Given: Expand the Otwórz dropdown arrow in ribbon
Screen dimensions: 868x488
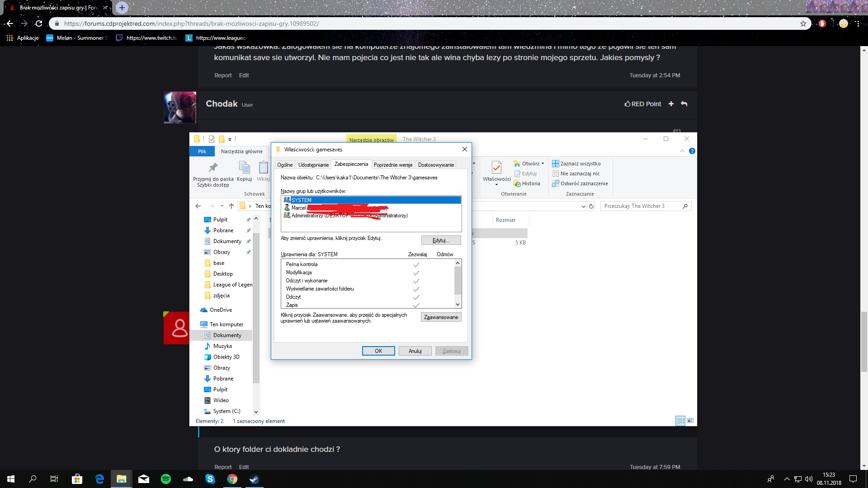Looking at the screenshot, I should pos(542,164).
